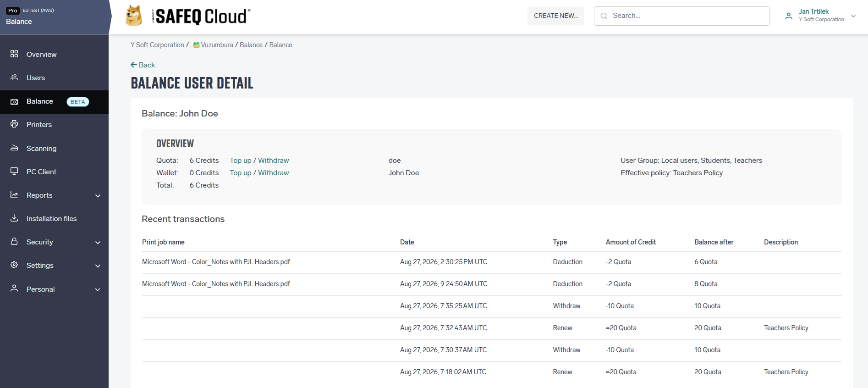Screen dimensions: 868x388
Task: Click the Installation files download icon
Action: [x=14, y=218]
